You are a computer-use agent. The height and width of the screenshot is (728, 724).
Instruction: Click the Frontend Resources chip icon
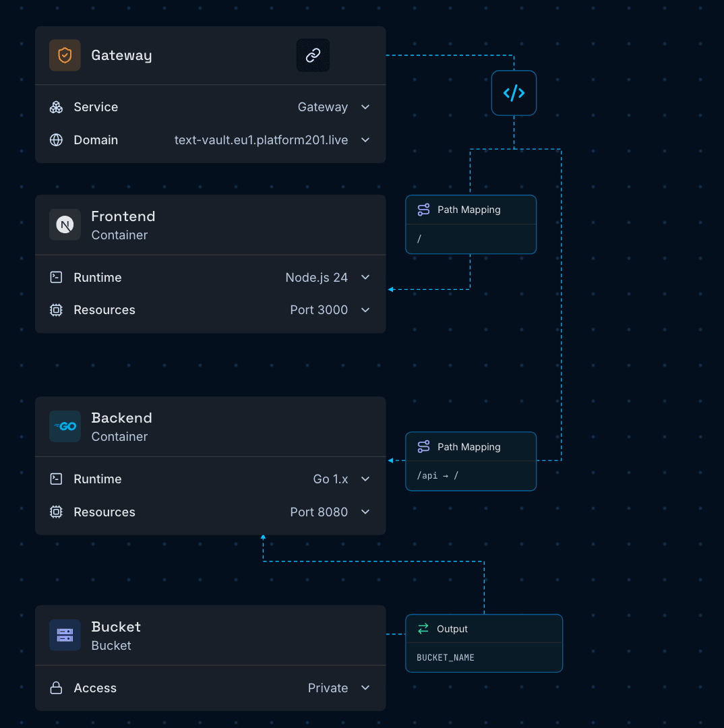point(56,309)
